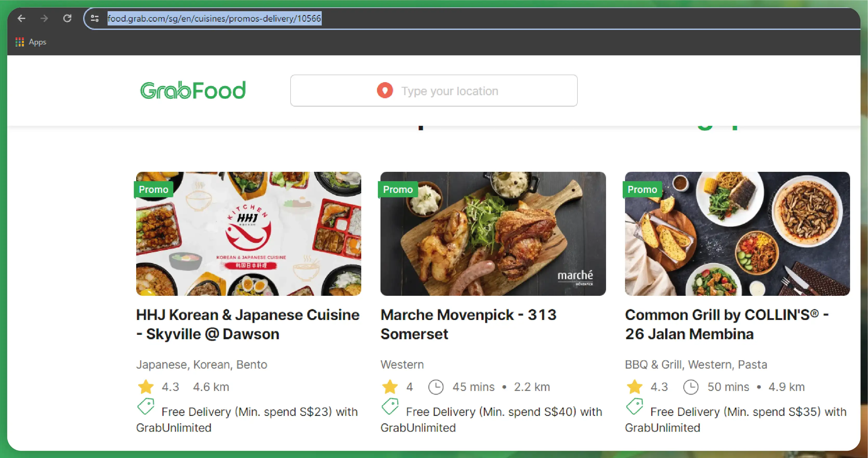This screenshot has width=868, height=458.
Task: Click 'Type your location' search field
Action: pyautogui.click(x=433, y=91)
